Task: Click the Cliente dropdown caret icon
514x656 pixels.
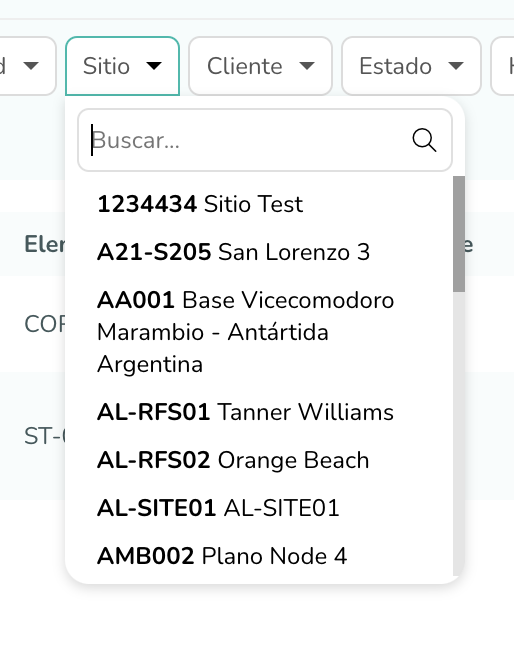Action: click(307, 66)
